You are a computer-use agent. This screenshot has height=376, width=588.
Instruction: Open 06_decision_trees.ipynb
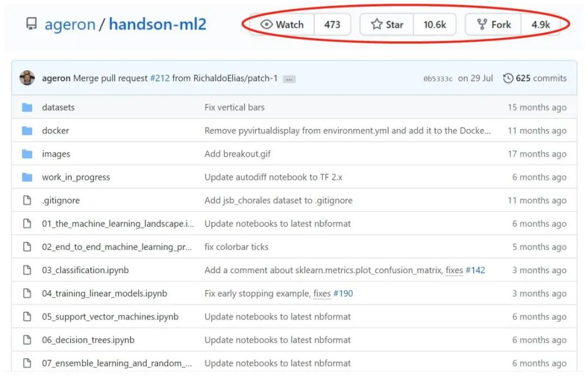pos(88,340)
